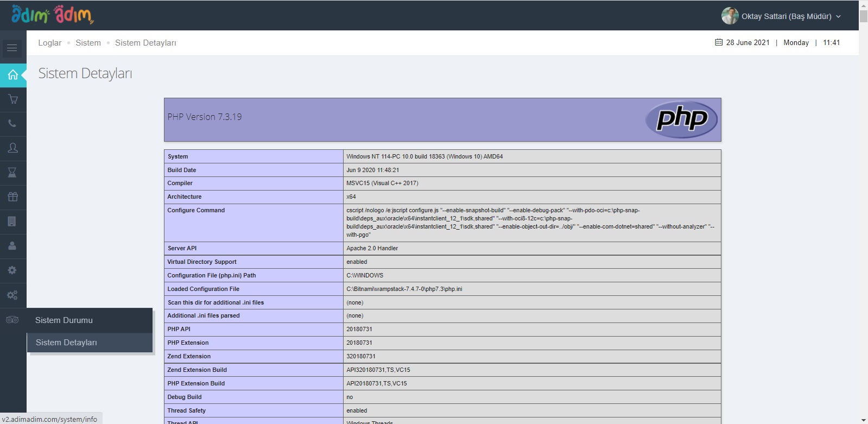
Task: Open Sistem Durumu submenu item
Action: (x=64, y=320)
